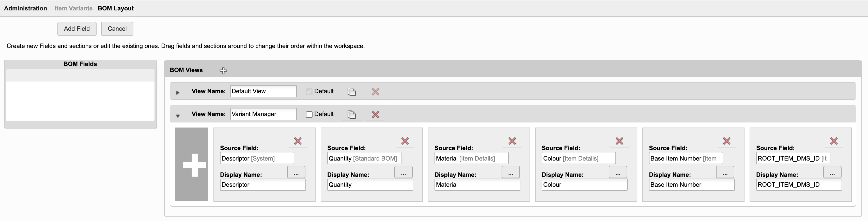Screen dimensions: 868x221
Task: Click the Variant Manager view name field
Action: [263, 114]
